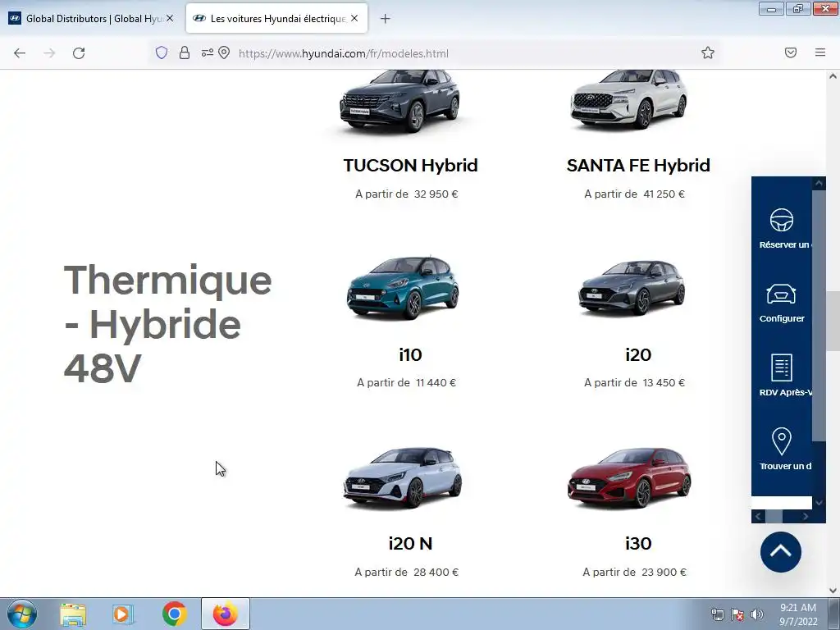Click the Trouver un distributeur pin icon
Screen dimensions: 840x630
click(782, 441)
